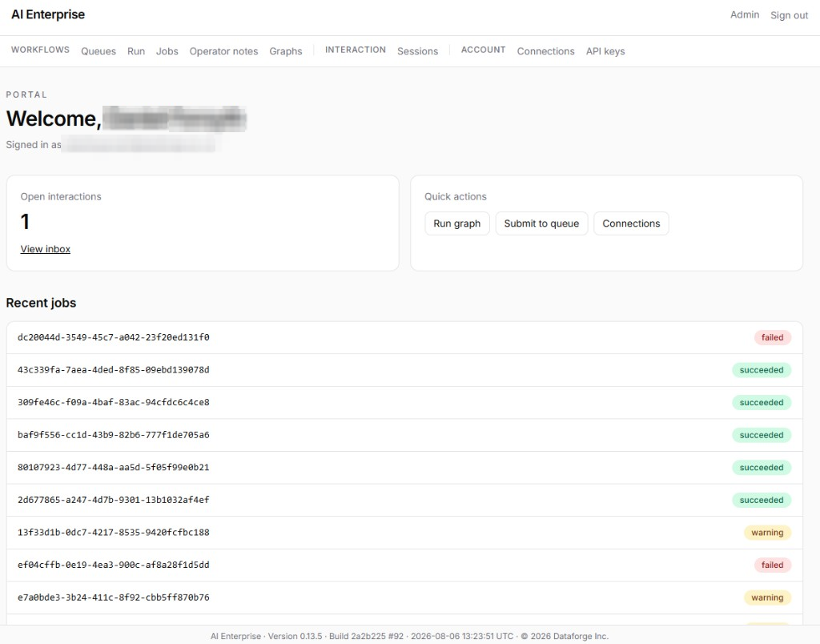Viewport: 820px width, 644px height.
Task: Open Connections in the top nav
Action: [x=545, y=51]
